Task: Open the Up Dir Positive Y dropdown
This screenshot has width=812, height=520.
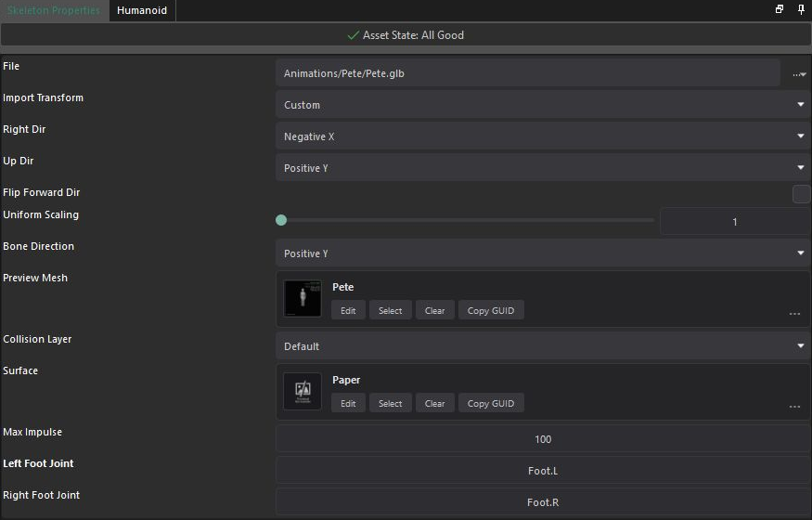Action: click(x=543, y=168)
